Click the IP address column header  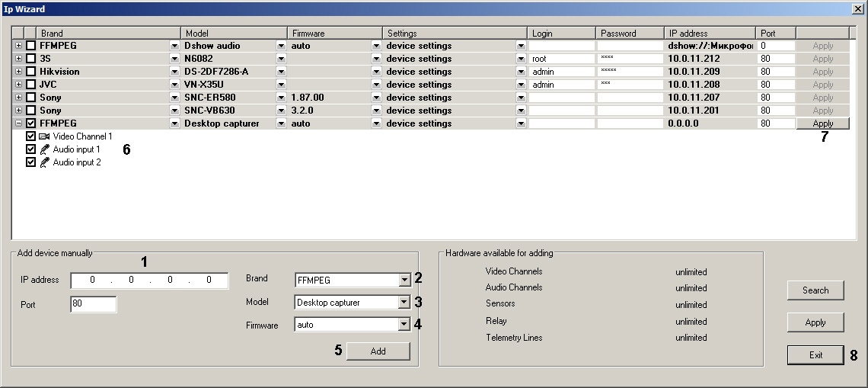click(x=710, y=34)
